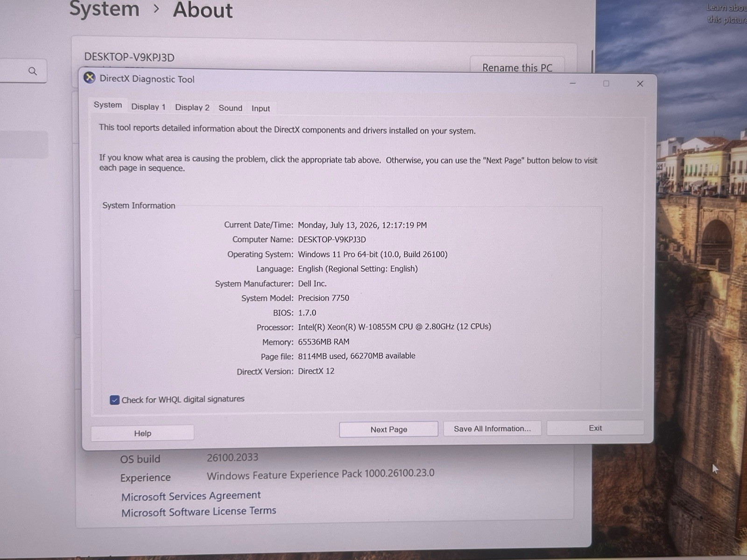Select Computer Name DESKTOP-V9KPJ3D in DirectX dialog
The height and width of the screenshot is (560, 747).
(332, 239)
